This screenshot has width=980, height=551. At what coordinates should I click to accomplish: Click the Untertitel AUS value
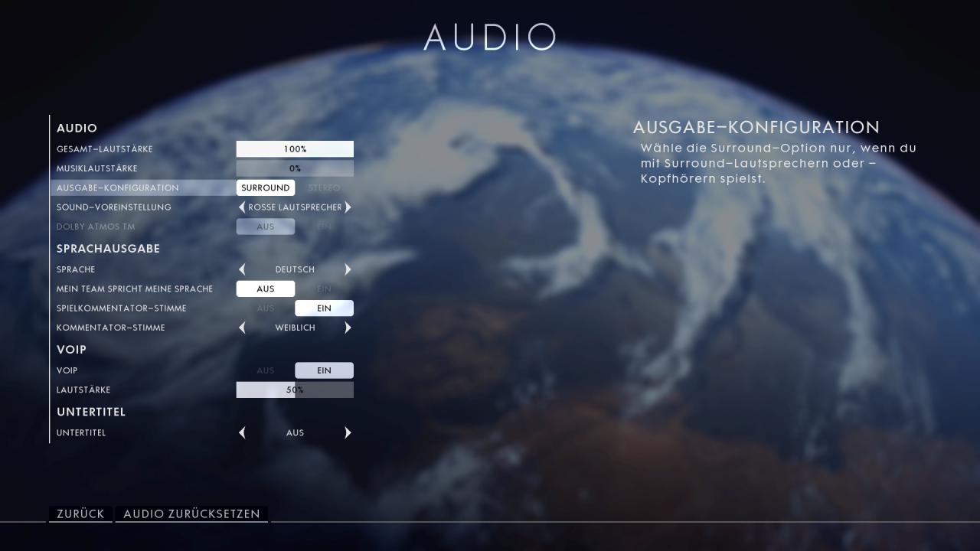tap(295, 432)
